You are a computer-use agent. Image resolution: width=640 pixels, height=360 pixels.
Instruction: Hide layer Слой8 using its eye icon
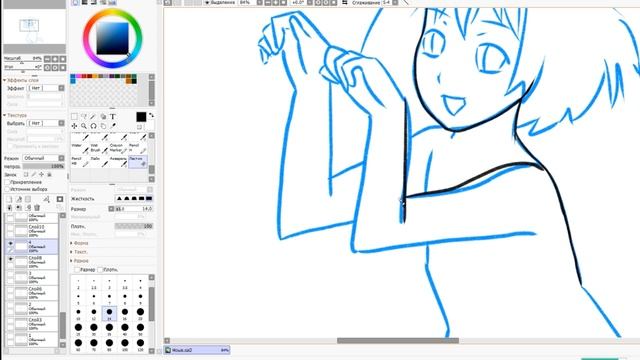[x=11, y=259]
